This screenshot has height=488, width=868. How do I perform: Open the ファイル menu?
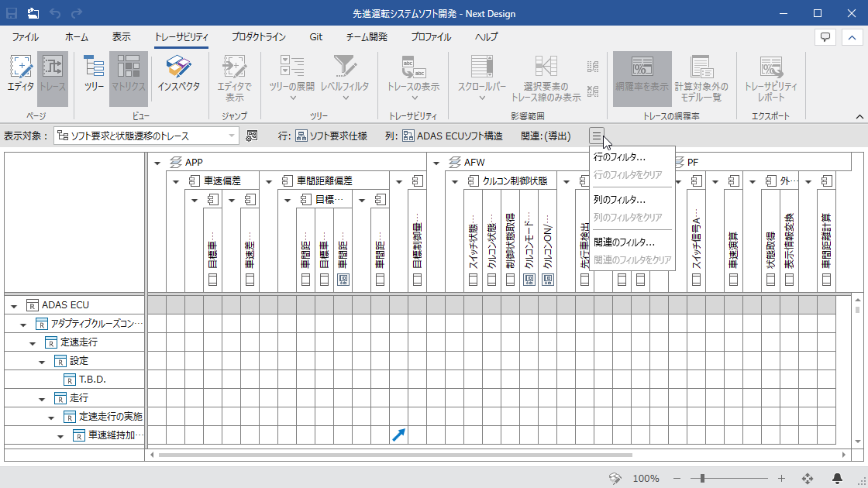(x=26, y=37)
